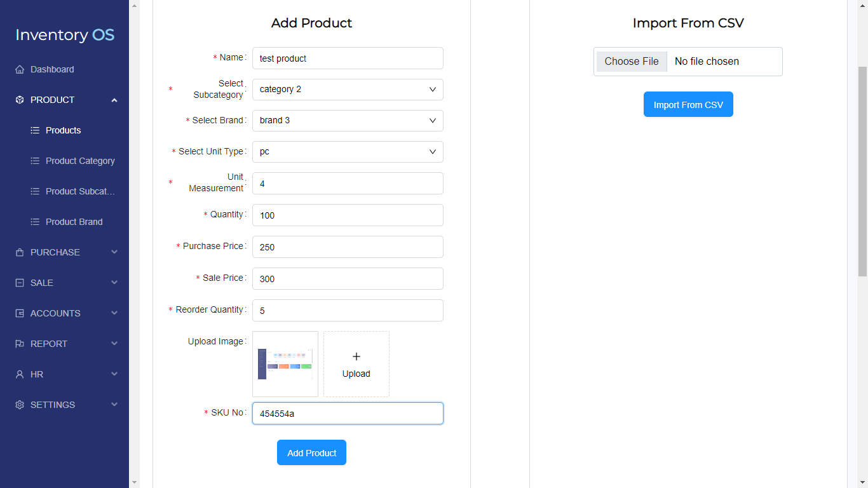Open the Select Subcategory dropdown

(348, 89)
